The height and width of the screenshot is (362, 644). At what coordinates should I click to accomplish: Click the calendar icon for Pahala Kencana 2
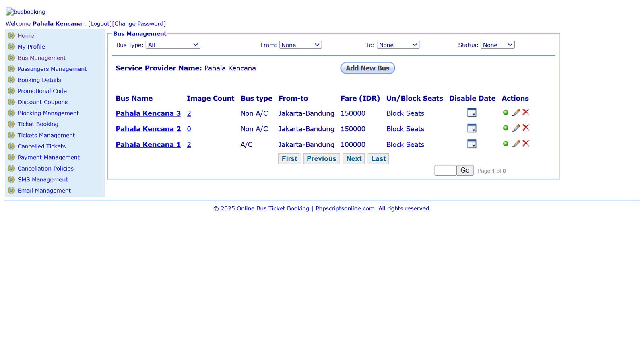click(x=472, y=128)
